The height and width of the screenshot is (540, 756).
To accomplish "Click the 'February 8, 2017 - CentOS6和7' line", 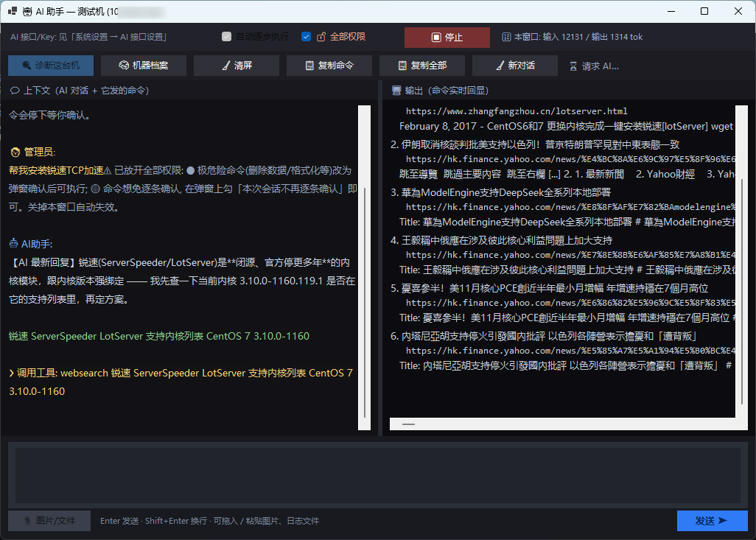I will [x=566, y=126].
